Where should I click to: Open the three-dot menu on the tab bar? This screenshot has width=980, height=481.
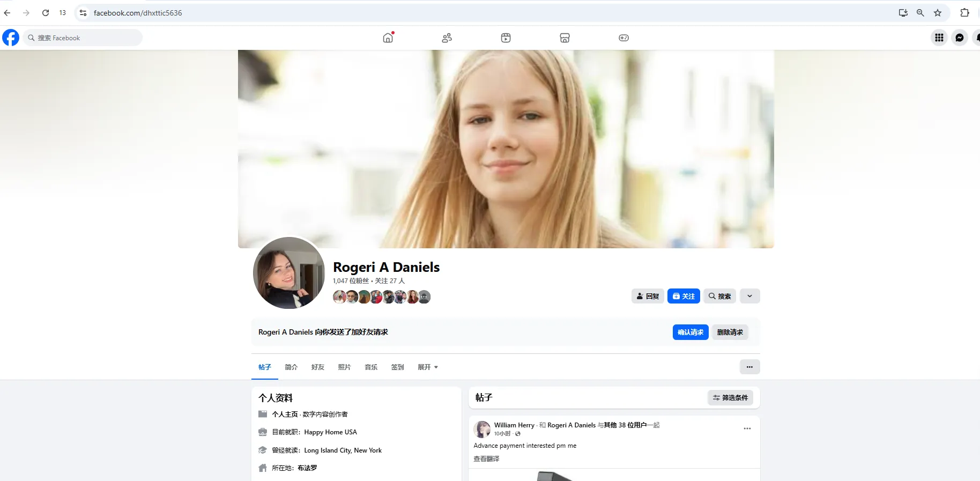tap(749, 367)
